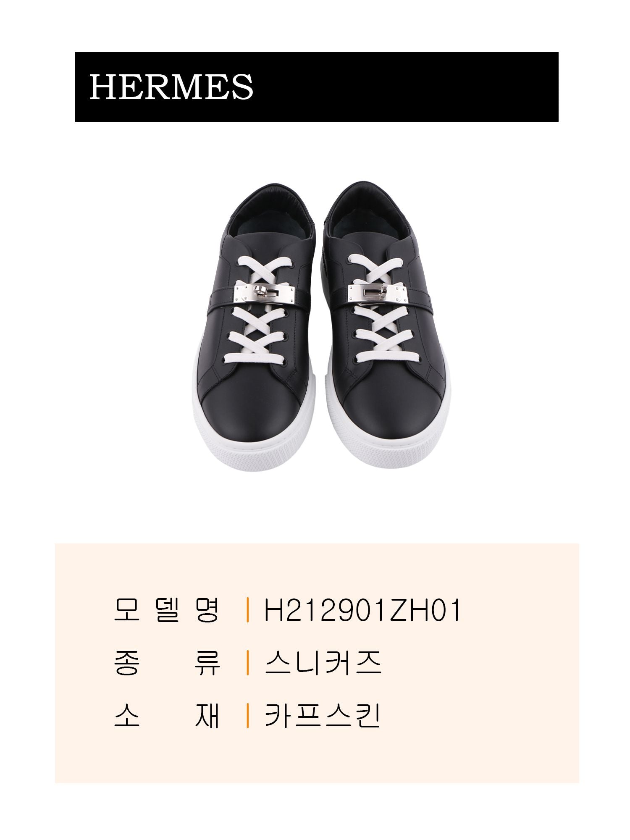This screenshot has width=630, height=840.
Task: Click the HERMES brand title text
Action: [x=171, y=87]
